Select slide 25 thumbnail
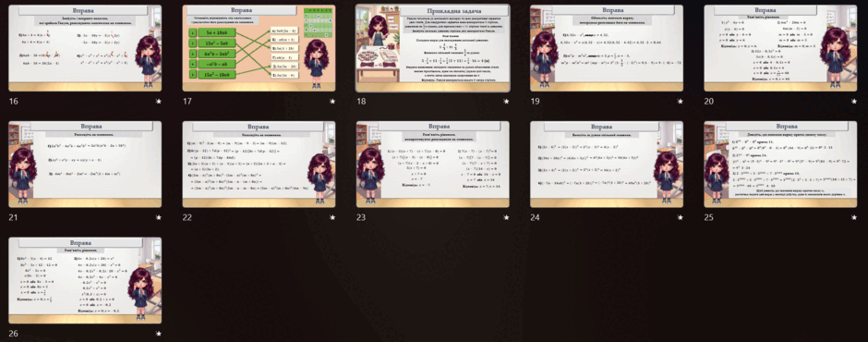Viewport: 868px width, 342px height. pos(780,165)
